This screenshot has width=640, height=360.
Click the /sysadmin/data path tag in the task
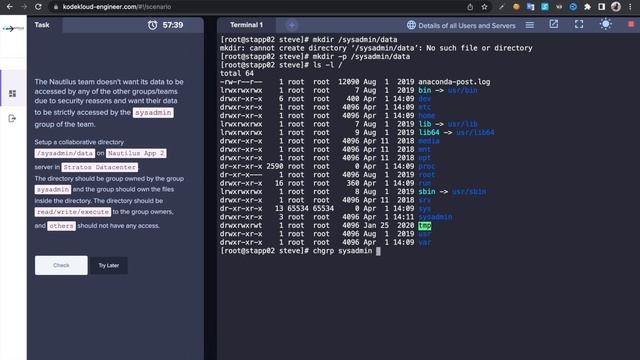coord(65,153)
